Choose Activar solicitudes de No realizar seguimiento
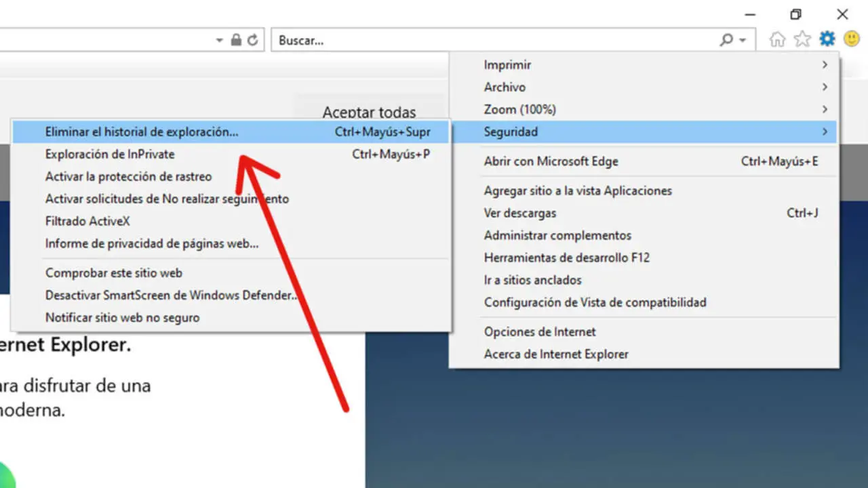Image resolution: width=868 pixels, height=488 pixels. point(231,199)
